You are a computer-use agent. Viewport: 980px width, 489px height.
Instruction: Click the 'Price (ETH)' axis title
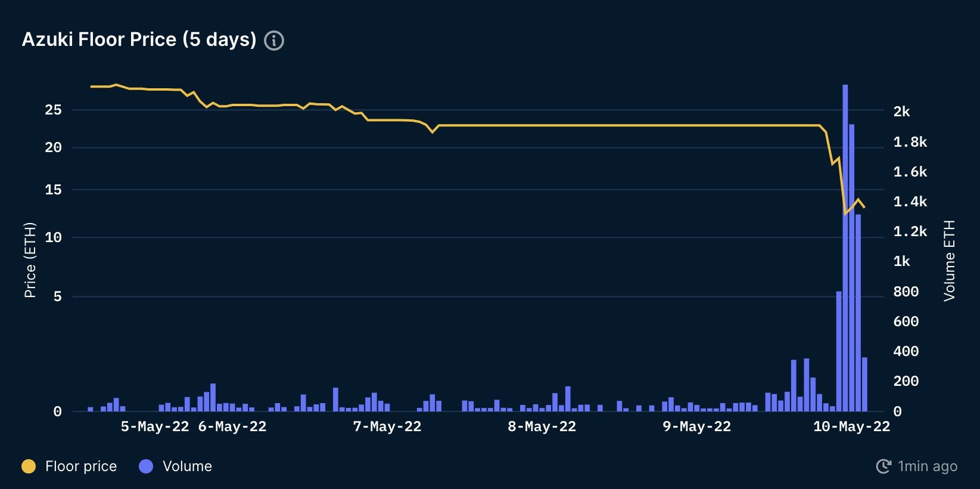(x=30, y=260)
